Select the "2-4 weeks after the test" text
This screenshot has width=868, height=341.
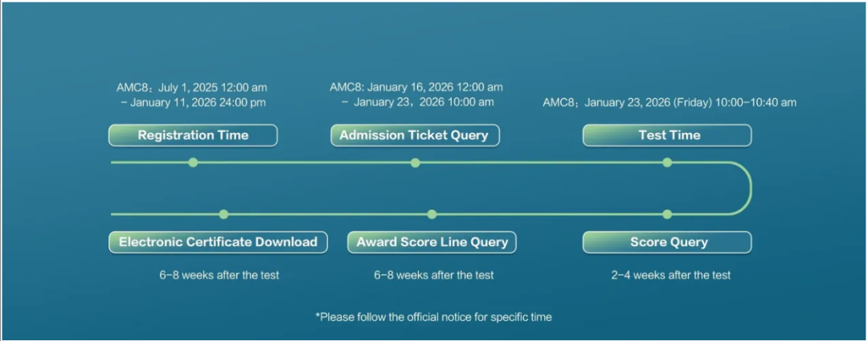tap(671, 275)
